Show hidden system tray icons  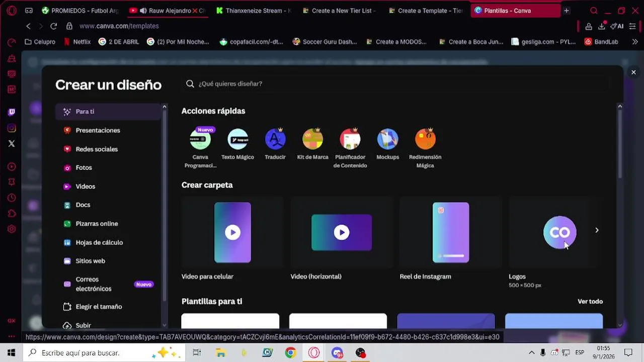click(x=531, y=352)
